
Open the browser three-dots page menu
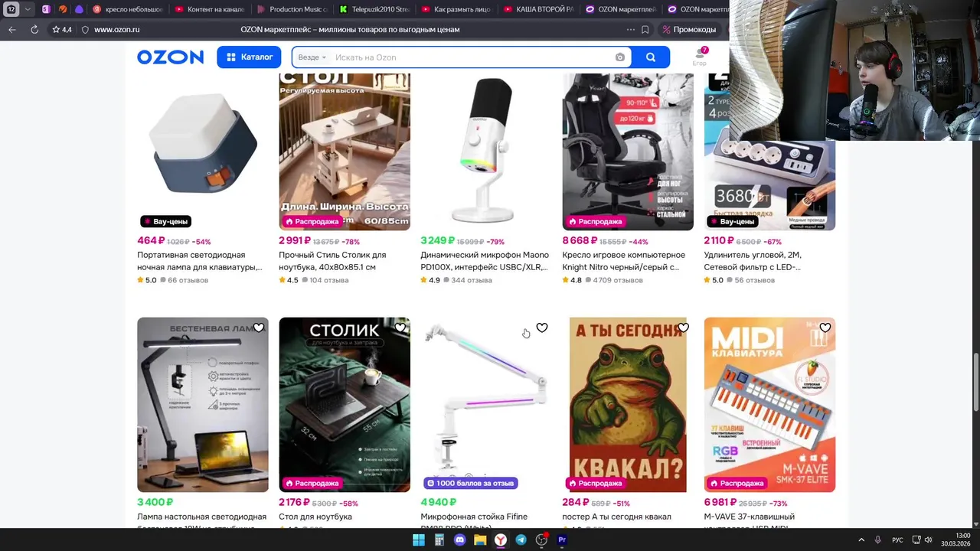(x=631, y=29)
